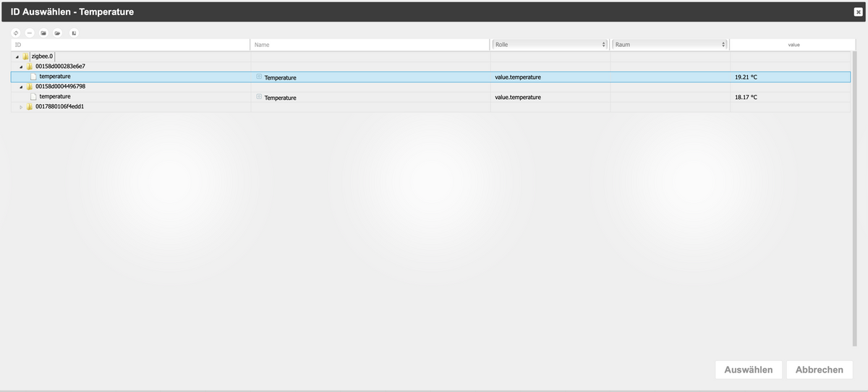Select folder 00158d0004496798
This screenshot has width=868, height=392.
coord(60,87)
